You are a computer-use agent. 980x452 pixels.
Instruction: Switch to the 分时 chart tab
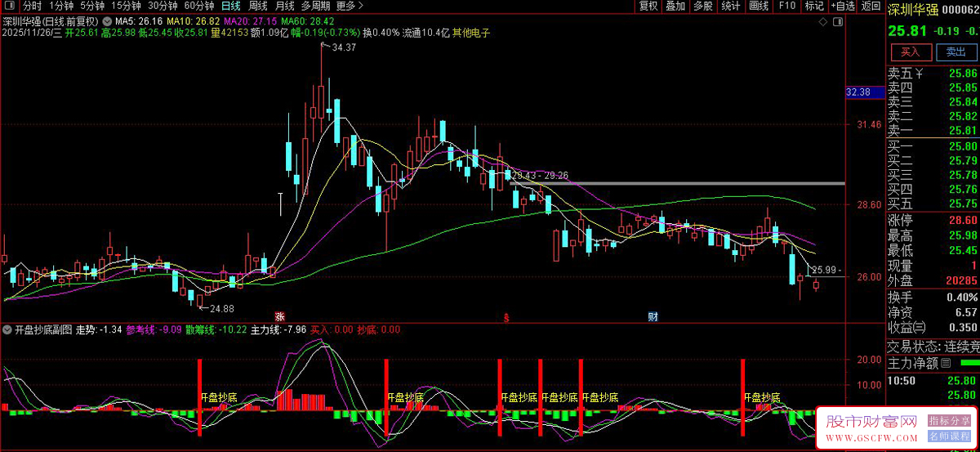(32, 6)
